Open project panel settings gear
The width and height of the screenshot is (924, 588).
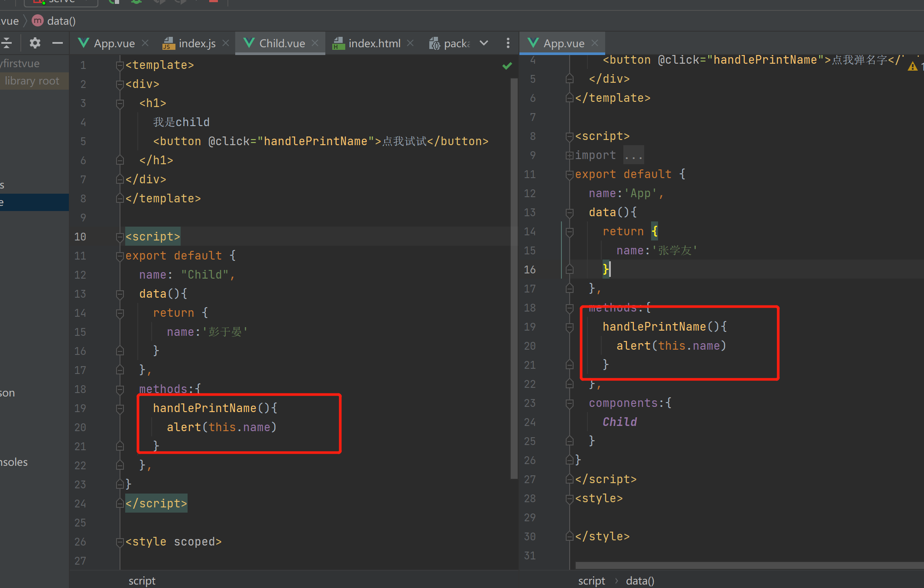tap(35, 43)
